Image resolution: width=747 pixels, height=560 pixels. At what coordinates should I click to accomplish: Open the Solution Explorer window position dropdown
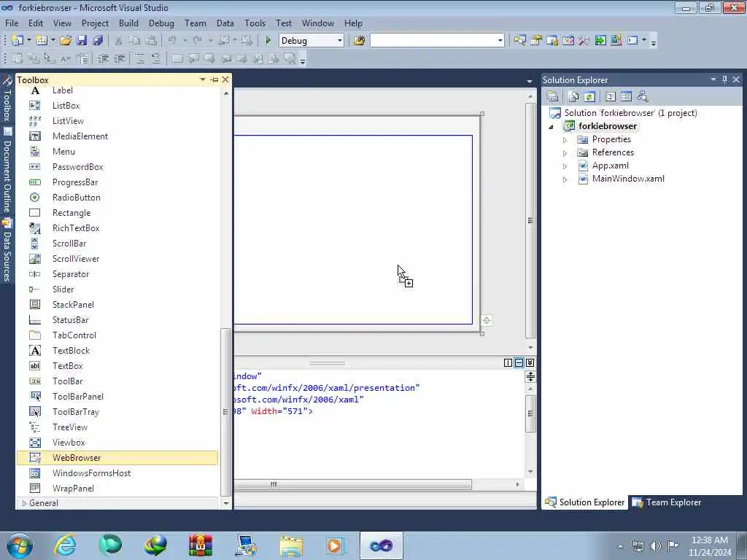point(713,79)
